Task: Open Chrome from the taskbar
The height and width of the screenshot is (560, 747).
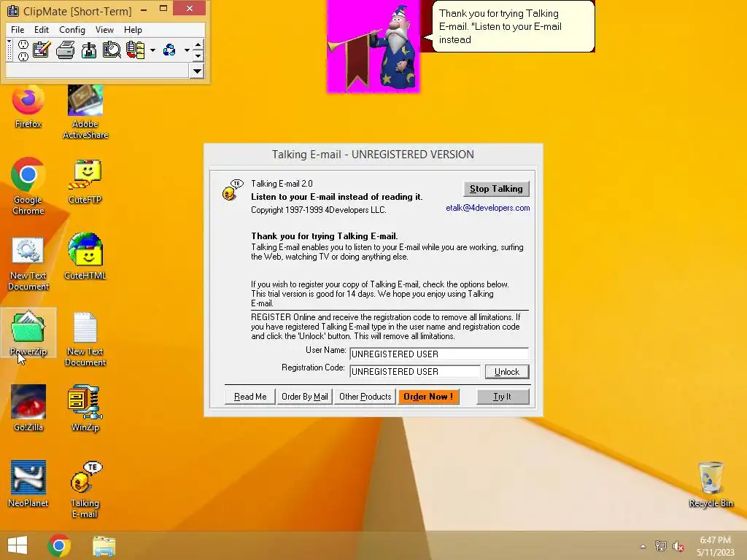Action: (x=59, y=545)
